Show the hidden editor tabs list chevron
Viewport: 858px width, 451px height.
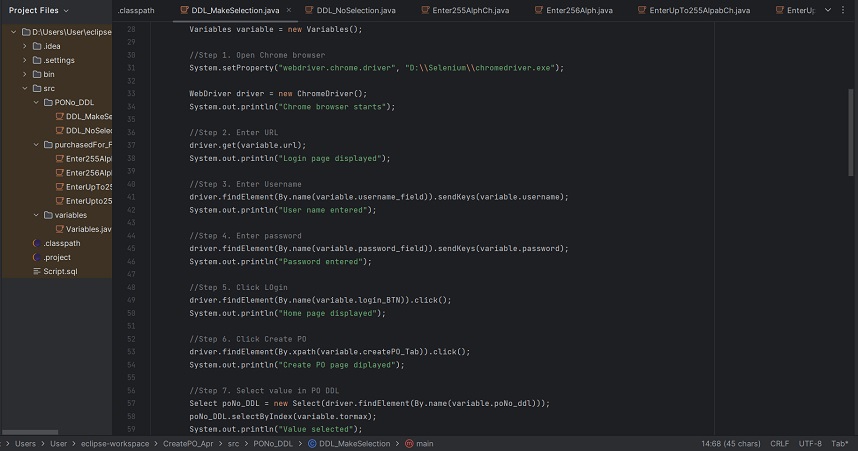pos(828,10)
